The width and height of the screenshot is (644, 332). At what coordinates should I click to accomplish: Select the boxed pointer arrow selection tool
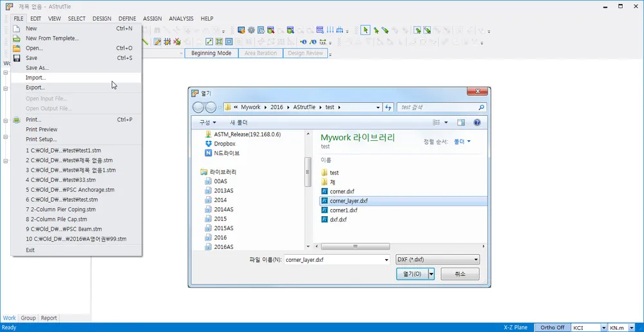click(365, 30)
